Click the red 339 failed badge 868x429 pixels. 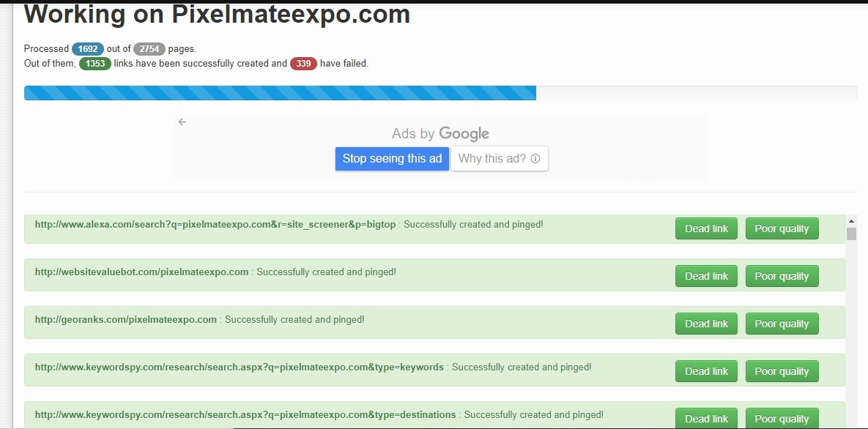pyautogui.click(x=303, y=64)
